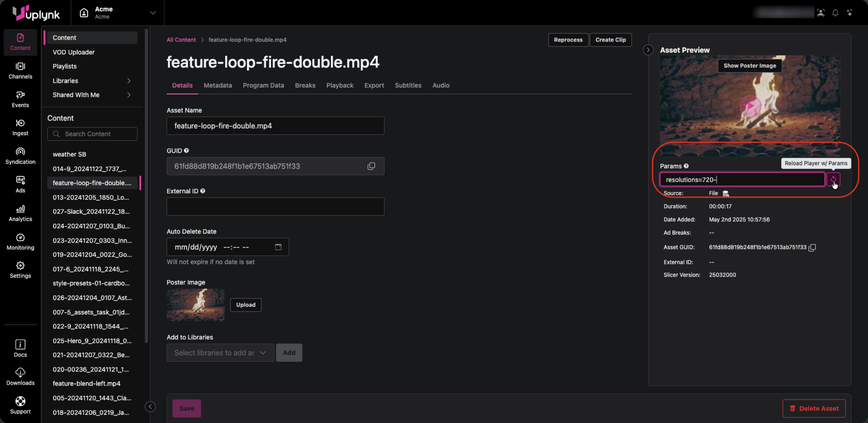Switch to the Playback tab

[340, 86]
